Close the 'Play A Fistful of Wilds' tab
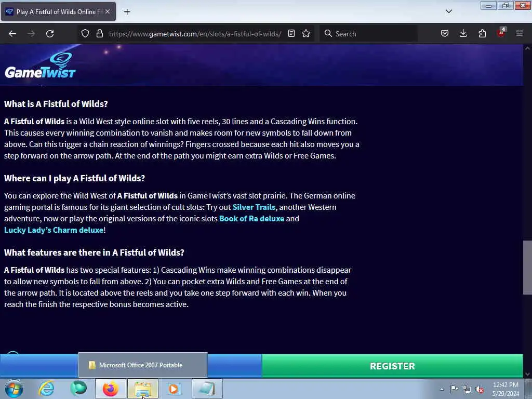Screen dimensions: 532x399 click(108, 11)
